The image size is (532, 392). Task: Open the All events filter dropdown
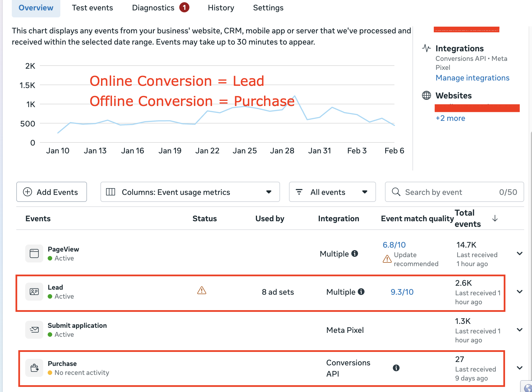(332, 192)
